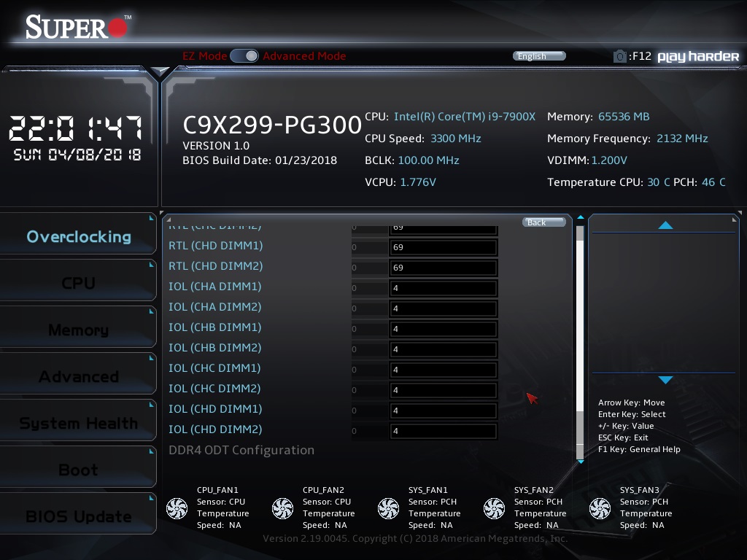Open the System Health menu tab
The image size is (747, 560).
click(78, 424)
